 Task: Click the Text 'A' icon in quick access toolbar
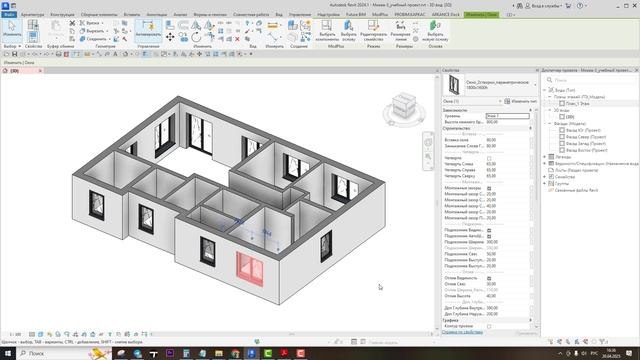point(115,54)
